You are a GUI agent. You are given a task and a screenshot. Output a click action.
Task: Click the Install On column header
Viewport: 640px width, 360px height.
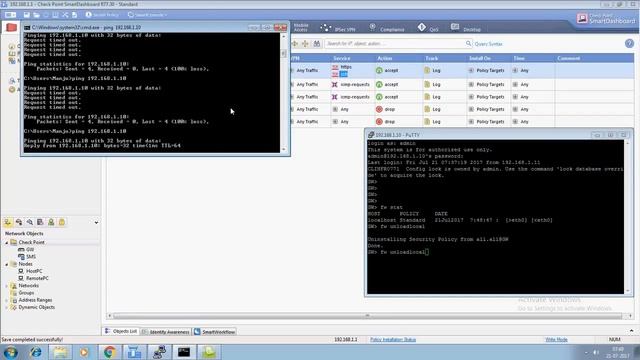[489, 58]
